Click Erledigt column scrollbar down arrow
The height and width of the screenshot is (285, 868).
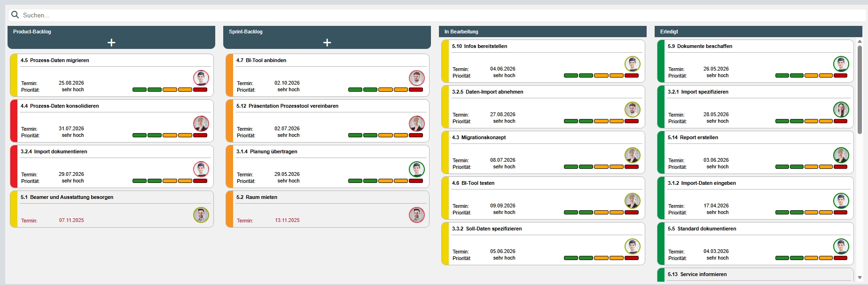click(860, 277)
